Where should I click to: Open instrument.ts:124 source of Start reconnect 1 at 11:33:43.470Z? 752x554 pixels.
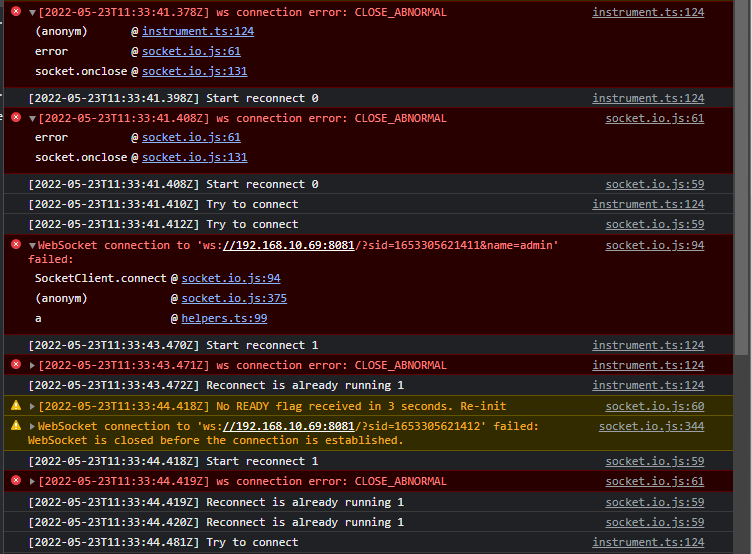(x=648, y=345)
